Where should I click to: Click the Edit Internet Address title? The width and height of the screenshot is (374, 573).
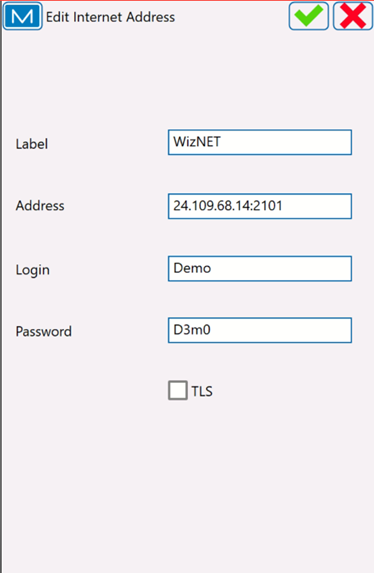[x=110, y=17]
